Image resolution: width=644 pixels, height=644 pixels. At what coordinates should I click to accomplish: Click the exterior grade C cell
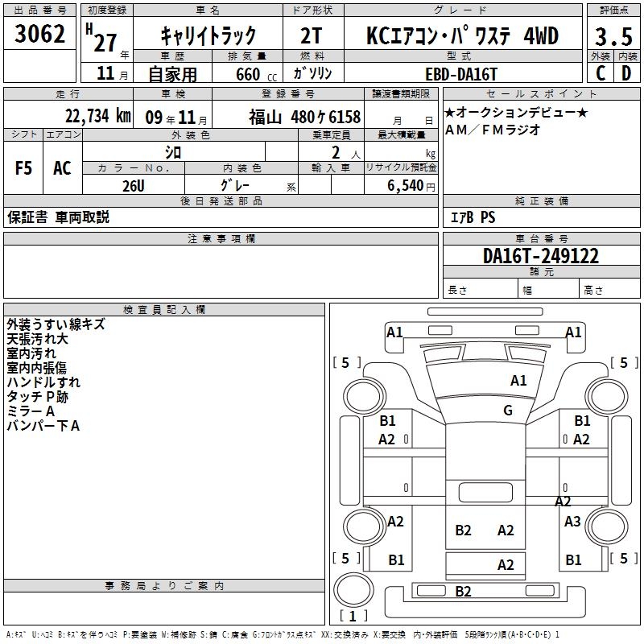(x=600, y=72)
